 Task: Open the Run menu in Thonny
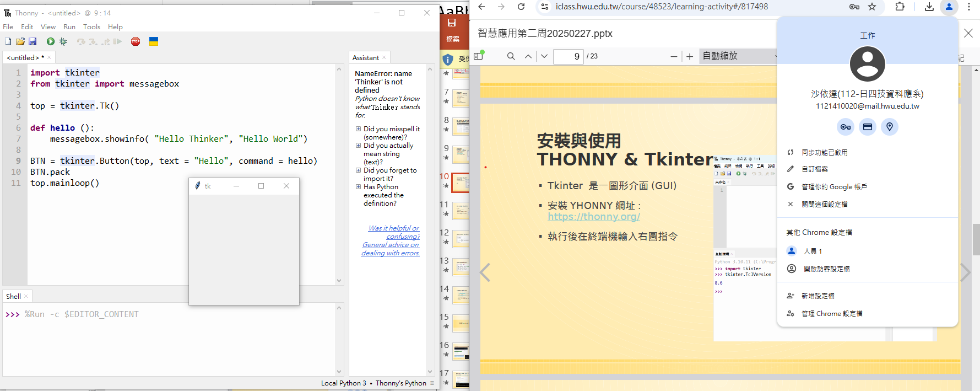click(x=69, y=27)
